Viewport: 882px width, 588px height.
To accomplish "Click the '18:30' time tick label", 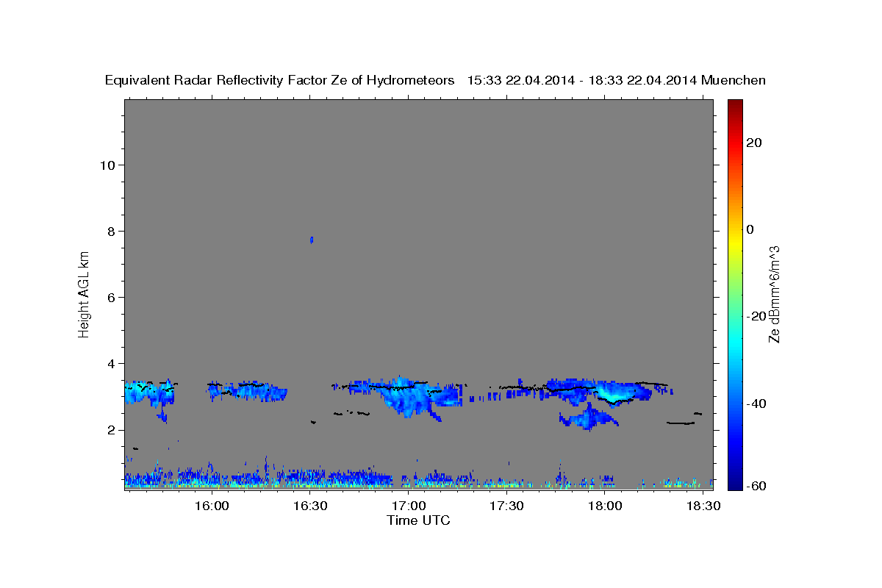I will (703, 506).
